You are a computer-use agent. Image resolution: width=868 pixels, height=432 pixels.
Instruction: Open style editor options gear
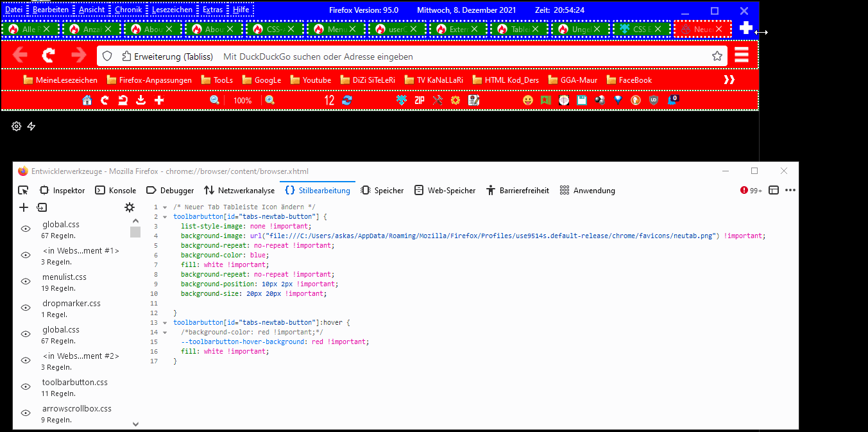pyautogui.click(x=130, y=207)
